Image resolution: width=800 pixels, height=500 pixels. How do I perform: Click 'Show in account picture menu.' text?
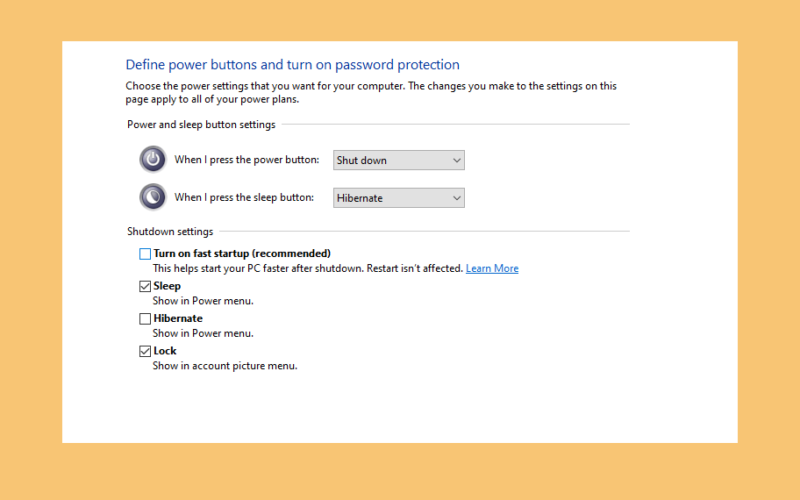pyautogui.click(x=224, y=366)
